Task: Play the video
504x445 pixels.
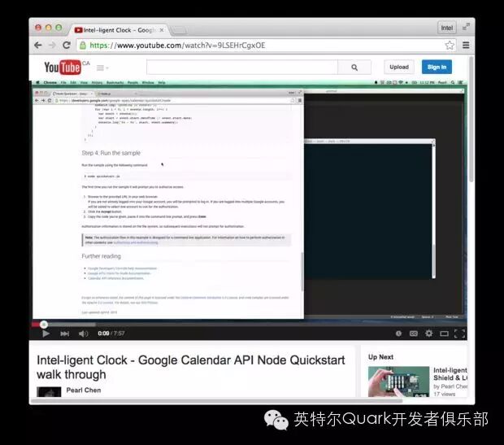Action: coord(46,334)
